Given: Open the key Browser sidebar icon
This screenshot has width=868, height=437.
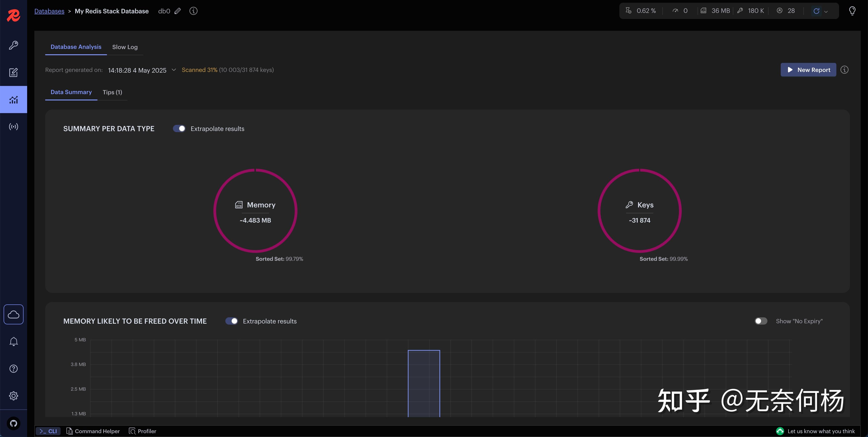Looking at the screenshot, I should point(14,45).
